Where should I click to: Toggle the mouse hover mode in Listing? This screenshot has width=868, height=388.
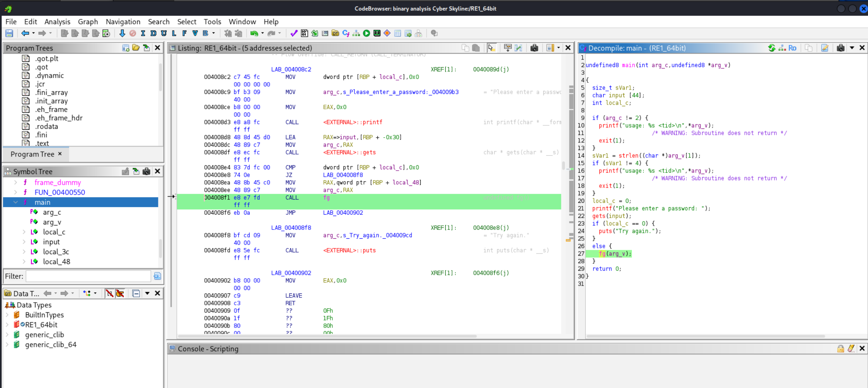coord(491,48)
